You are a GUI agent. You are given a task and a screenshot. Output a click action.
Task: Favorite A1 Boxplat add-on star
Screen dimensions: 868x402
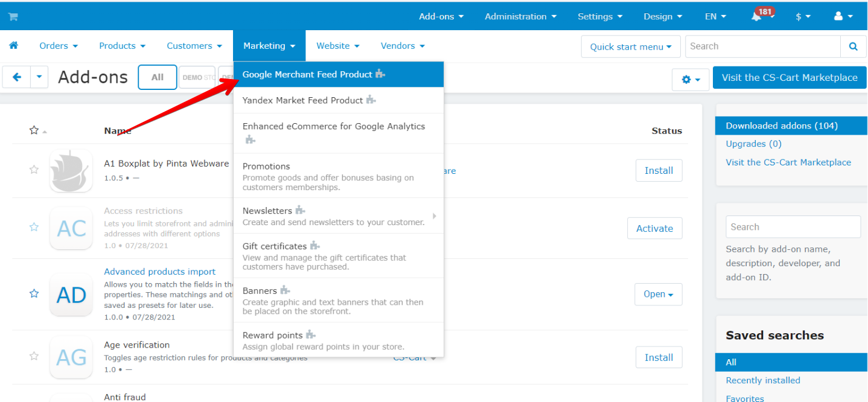click(x=34, y=170)
